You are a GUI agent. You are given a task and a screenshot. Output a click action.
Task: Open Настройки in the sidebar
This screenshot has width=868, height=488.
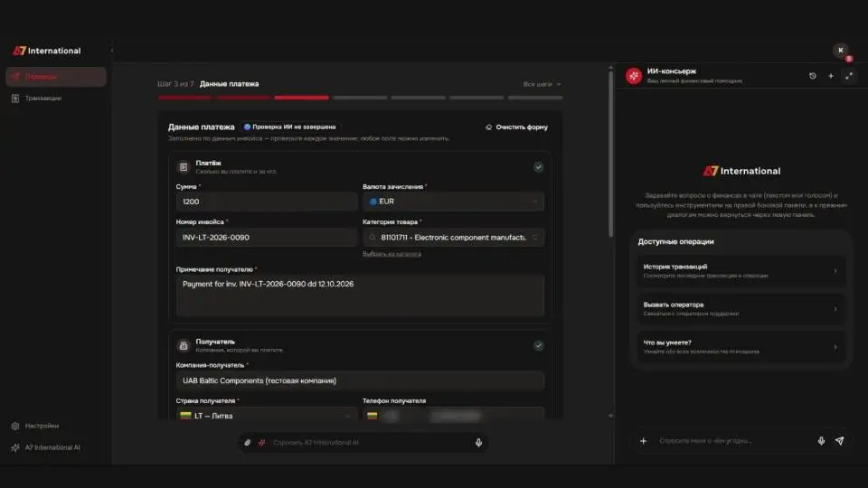point(42,426)
